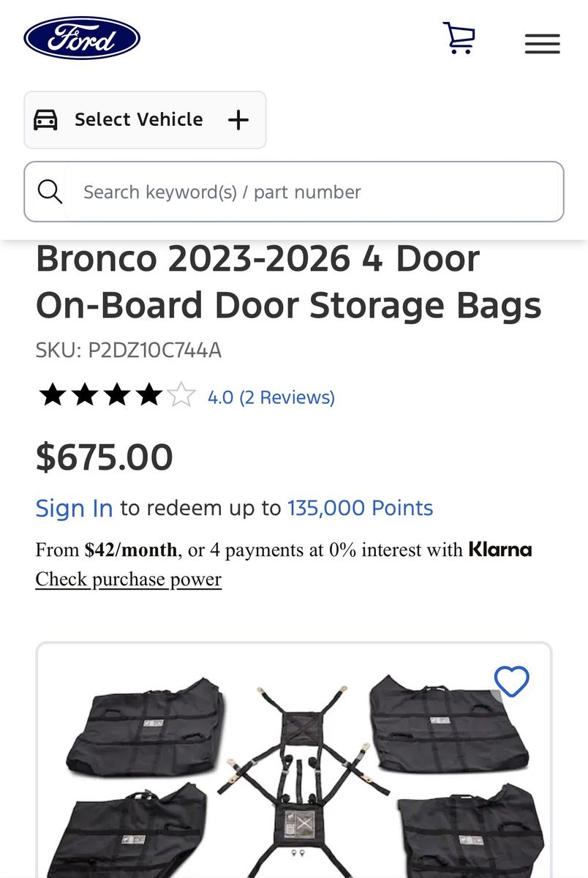Image resolution: width=588 pixels, height=878 pixels.
Task: Click the Klarna logo
Action: point(500,549)
